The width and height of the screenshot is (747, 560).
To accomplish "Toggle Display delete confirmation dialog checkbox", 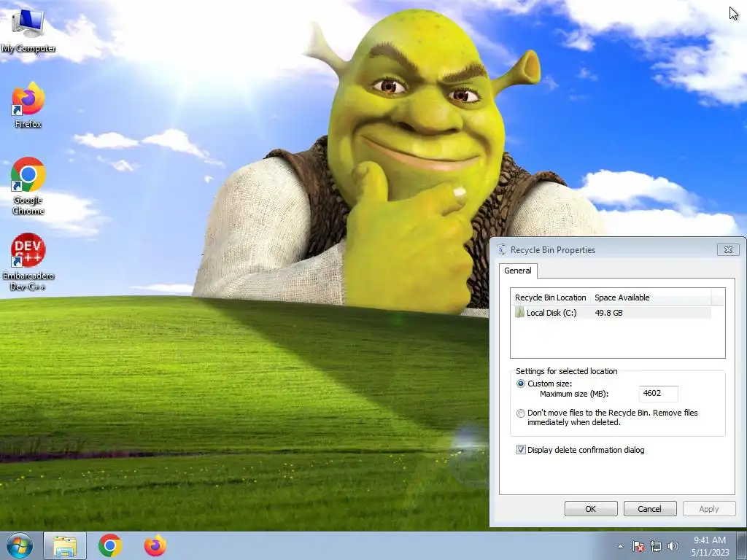I will pyautogui.click(x=521, y=450).
